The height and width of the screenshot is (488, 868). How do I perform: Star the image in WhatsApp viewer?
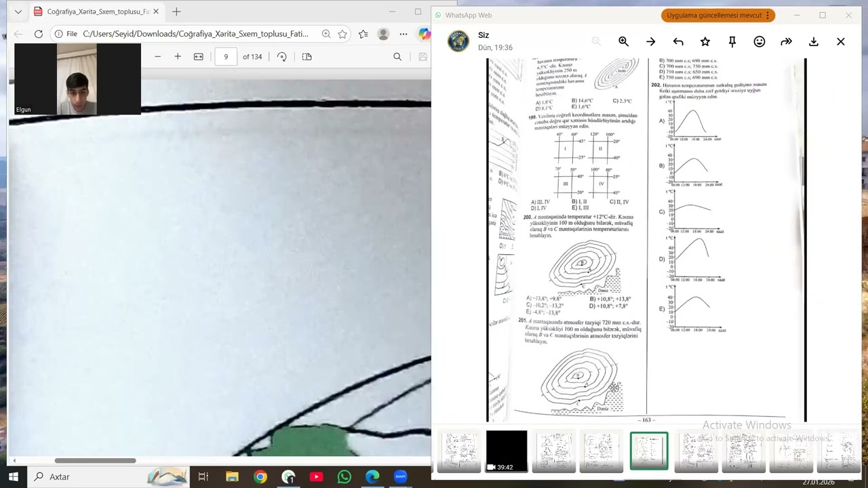tap(705, 42)
